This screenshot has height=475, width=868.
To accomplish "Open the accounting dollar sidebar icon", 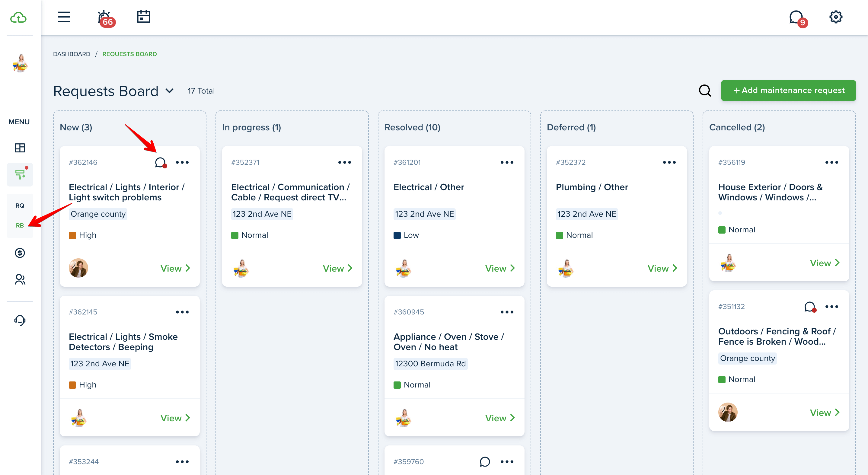I will [20, 253].
